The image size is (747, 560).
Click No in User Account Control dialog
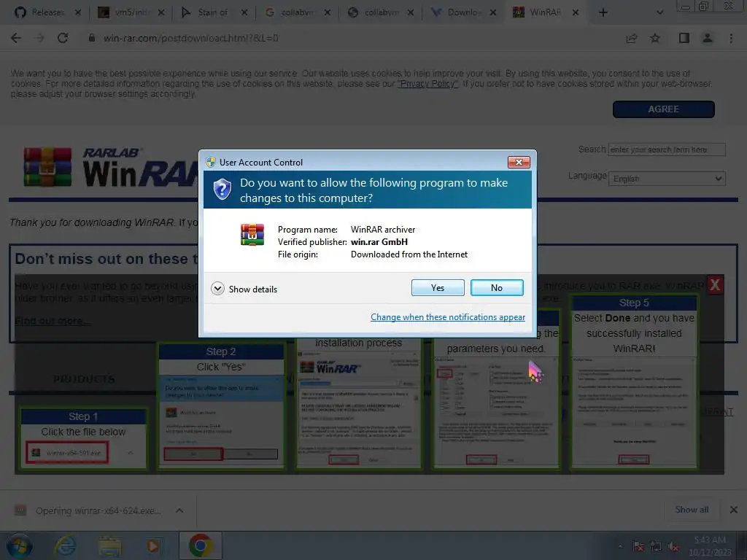click(x=496, y=287)
